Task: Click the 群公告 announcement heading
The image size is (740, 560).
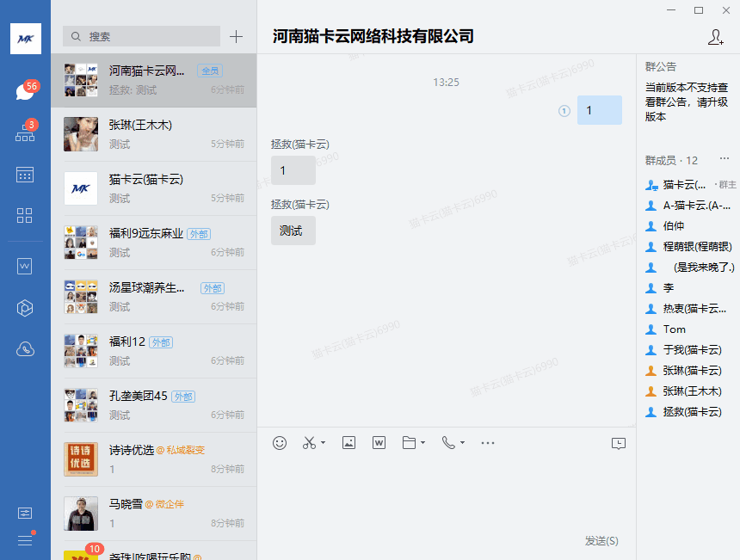Action: coord(661,67)
